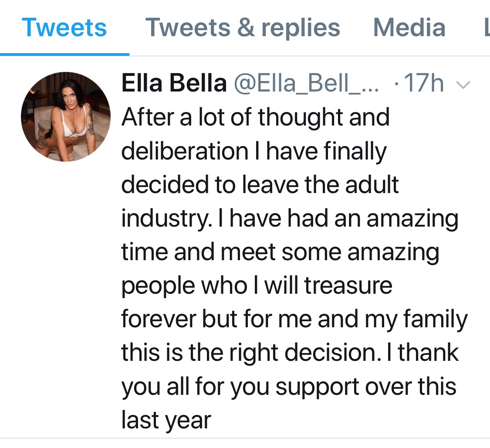Click the word "treasure" in the tweet
This screenshot has width=490, height=448.
(x=348, y=285)
